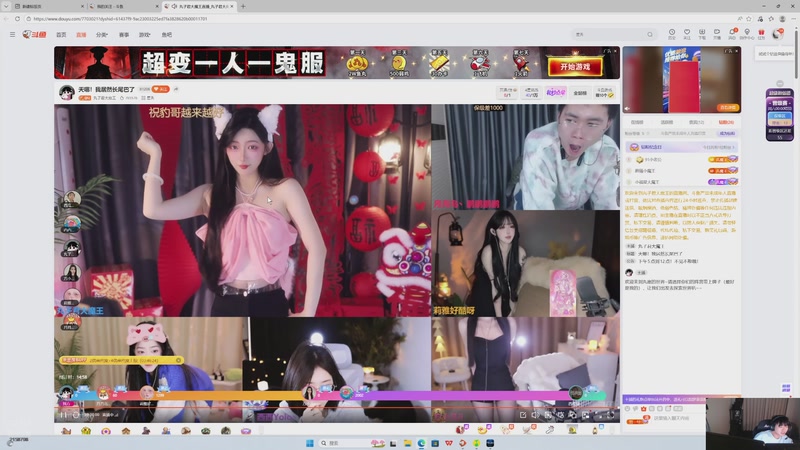Click the QR code icon above webcam overlay
This screenshot has width=800, height=450.
786,388
